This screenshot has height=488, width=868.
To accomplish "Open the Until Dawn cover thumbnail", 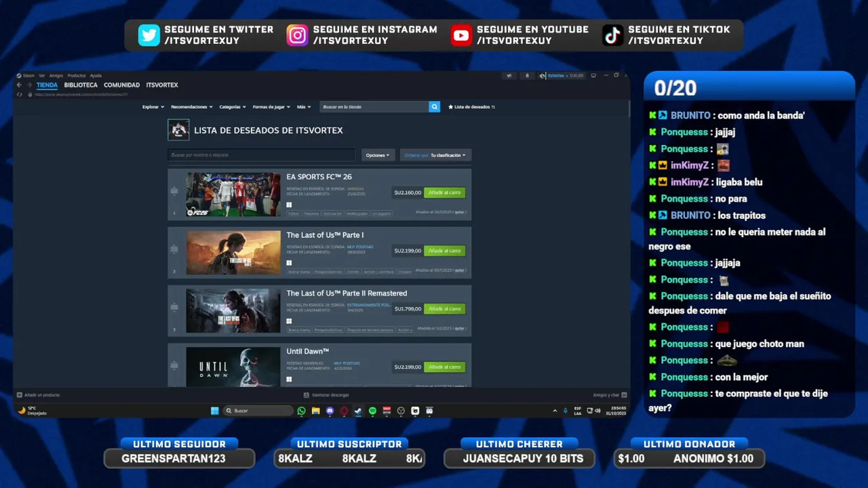I will point(233,367).
